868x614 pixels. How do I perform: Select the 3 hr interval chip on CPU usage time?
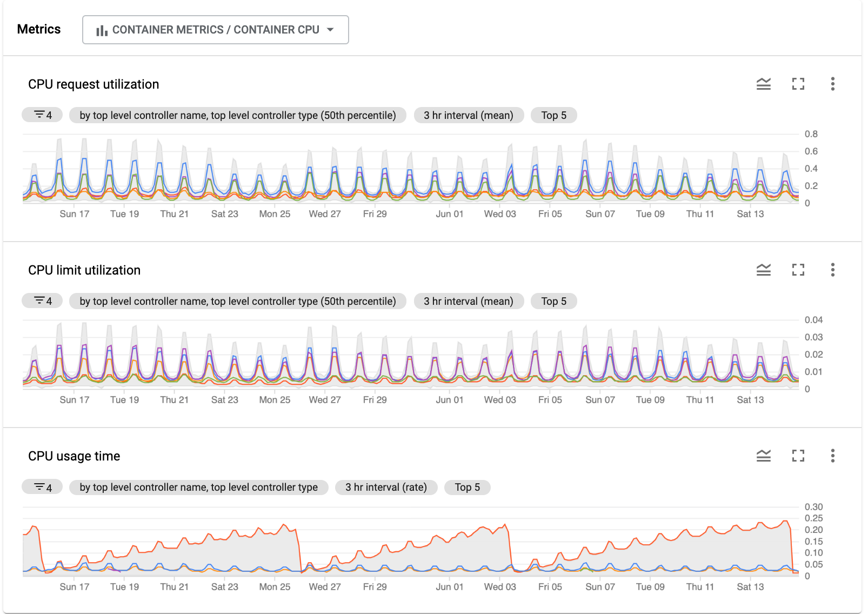click(385, 487)
